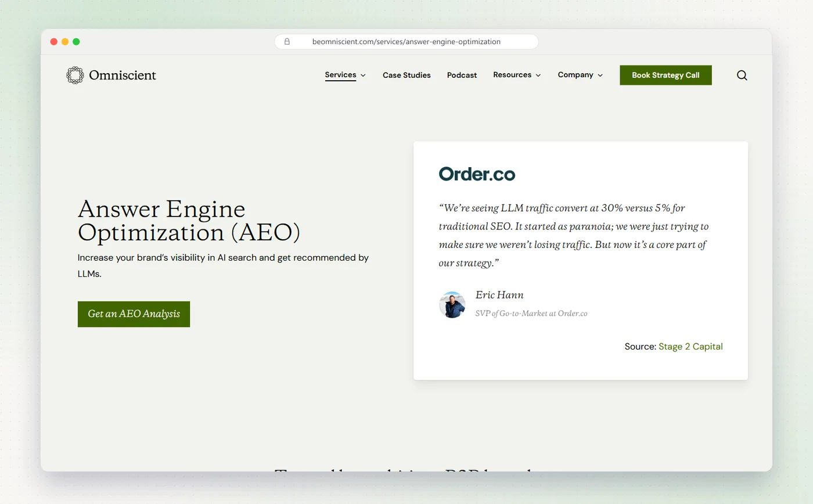Click the Book Strategy Call button
Image resolution: width=813 pixels, height=504 pixels.
tap(665, 75)
